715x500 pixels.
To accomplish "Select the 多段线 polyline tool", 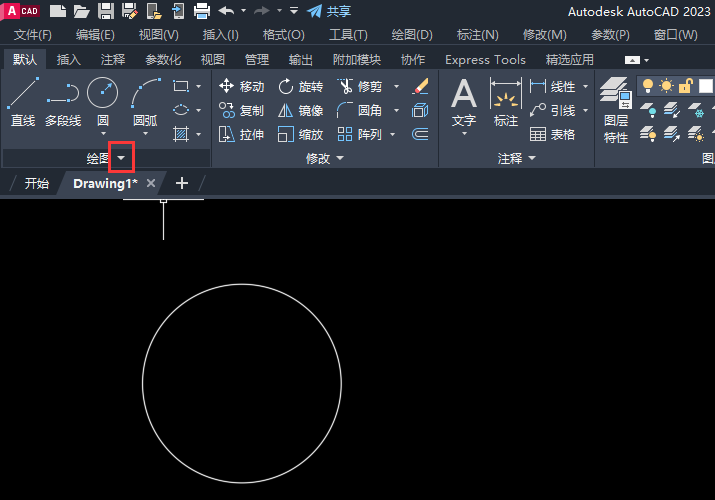I will pyautogui.click(x=63, y=102).
